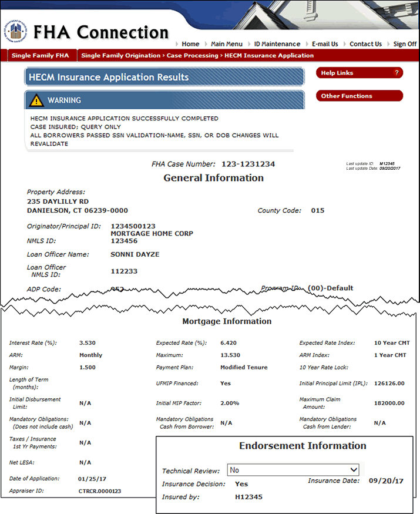Open the E-mail Us navigation link
The width and height of the screenshot is (420, 514).
(325, 44)
